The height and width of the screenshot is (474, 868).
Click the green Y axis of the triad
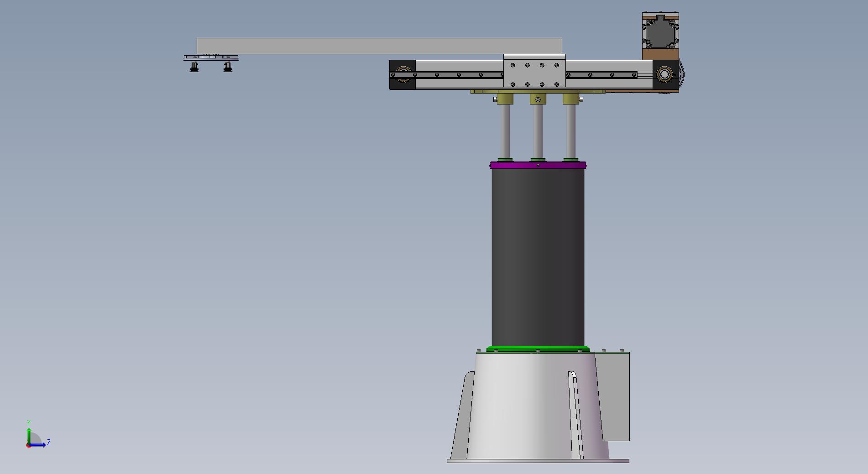click(x=29, y=436)
